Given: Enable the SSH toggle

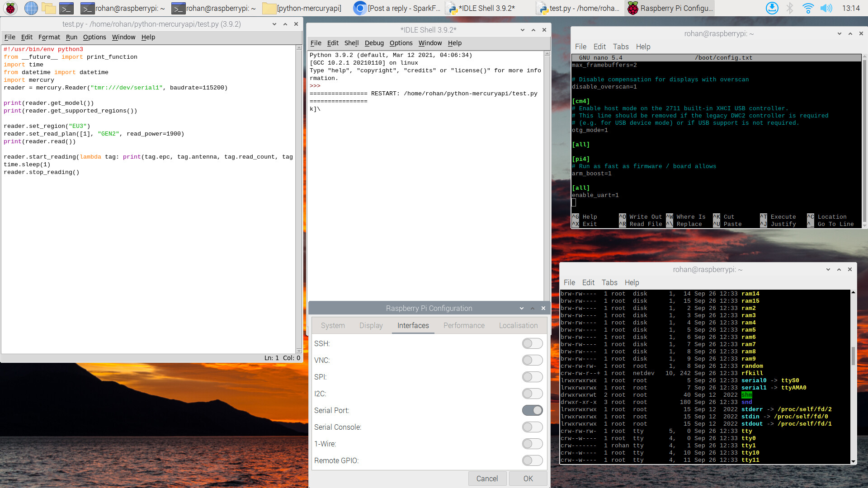Looking at the screenshot, I should [532, 343].
